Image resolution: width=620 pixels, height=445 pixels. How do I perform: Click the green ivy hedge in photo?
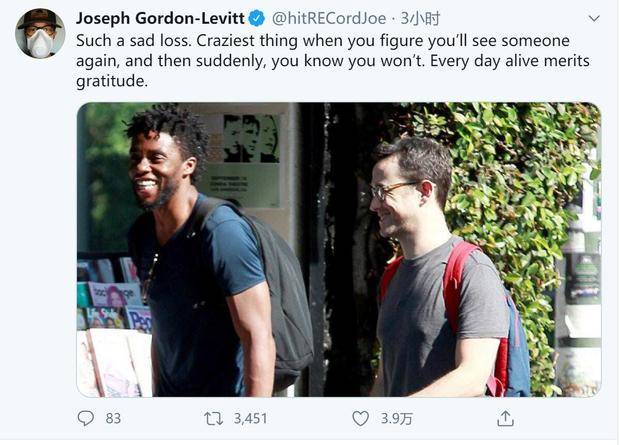point(510,190)
